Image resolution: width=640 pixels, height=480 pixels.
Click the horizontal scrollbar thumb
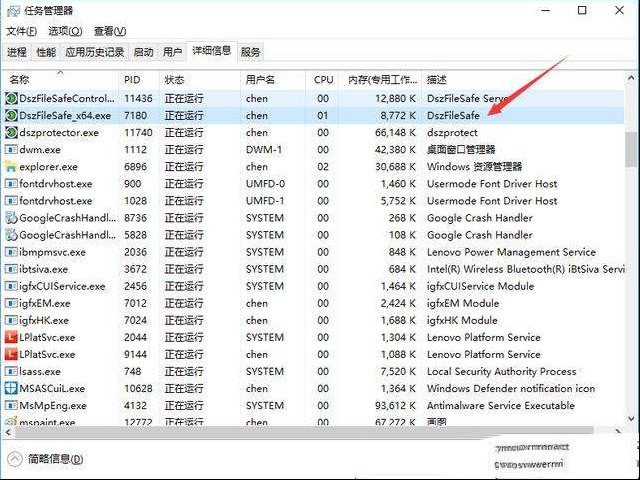pyautogui.click(x=304, y=431)
